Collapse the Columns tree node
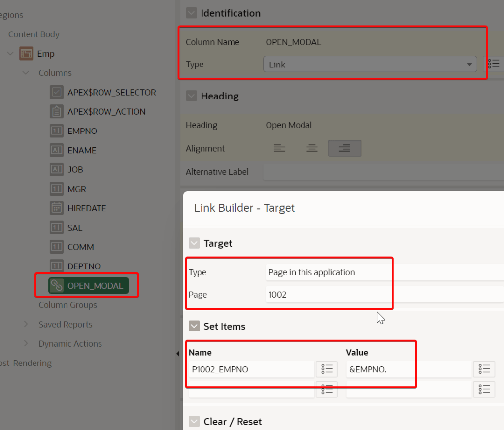This screenshot has height=430, width=504. [26, 73]
